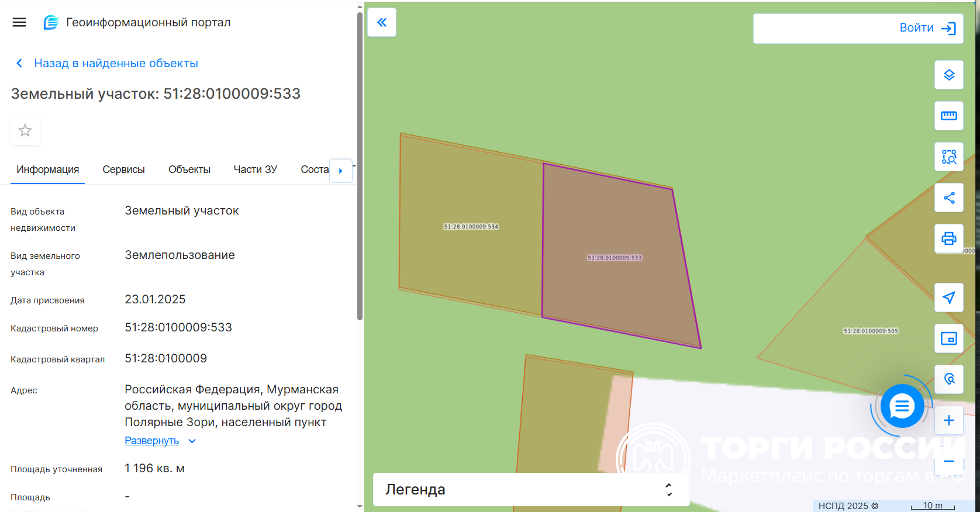Open the Части ЗУ tab
The width and height of the screenshot is (980, 512).
pyautogui.click(x=255, y=169)
